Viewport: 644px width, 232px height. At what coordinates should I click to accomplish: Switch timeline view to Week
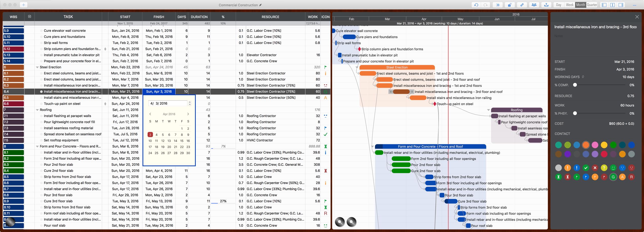click(569, 5)
